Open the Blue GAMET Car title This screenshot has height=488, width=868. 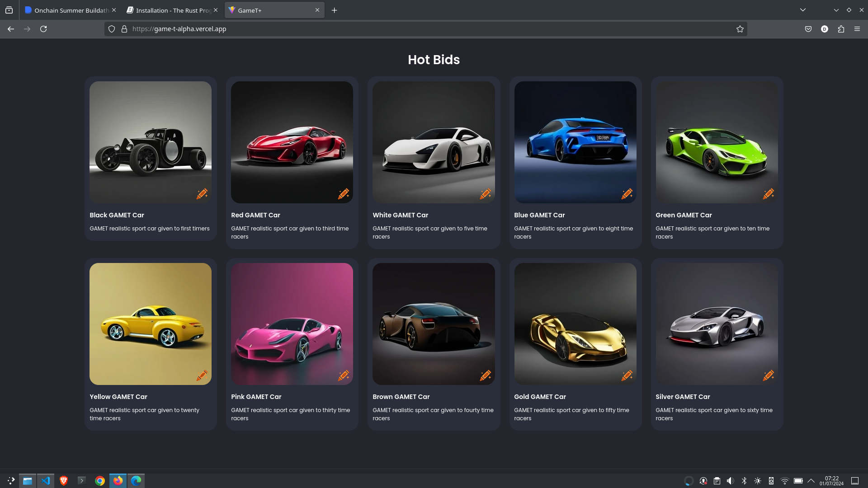coord(539,215)
